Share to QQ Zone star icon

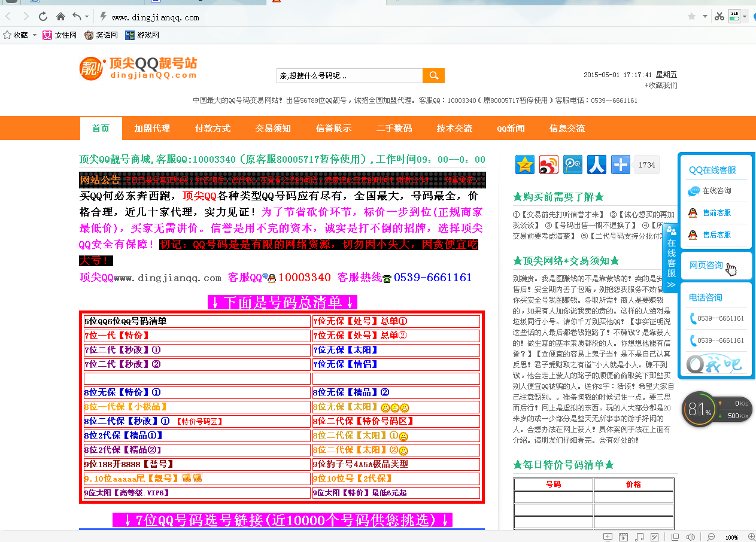point(525,165)
